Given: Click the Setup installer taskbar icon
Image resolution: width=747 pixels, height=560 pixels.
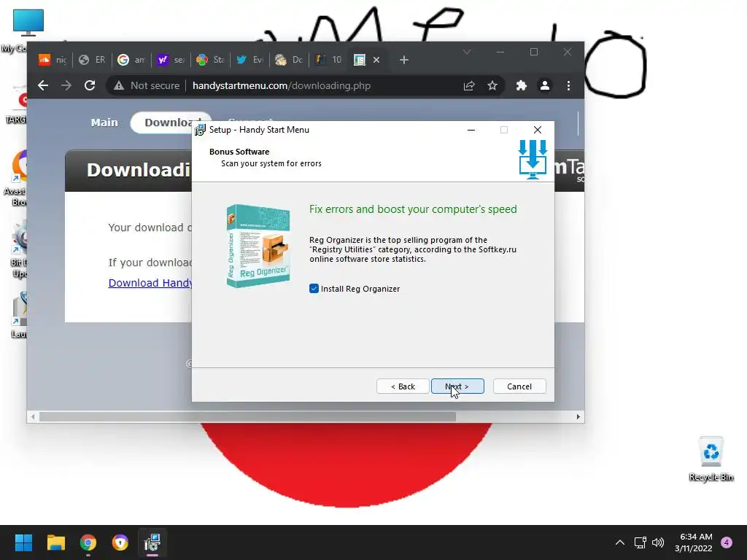Looking at the screenshot, I should click(152, 542).
